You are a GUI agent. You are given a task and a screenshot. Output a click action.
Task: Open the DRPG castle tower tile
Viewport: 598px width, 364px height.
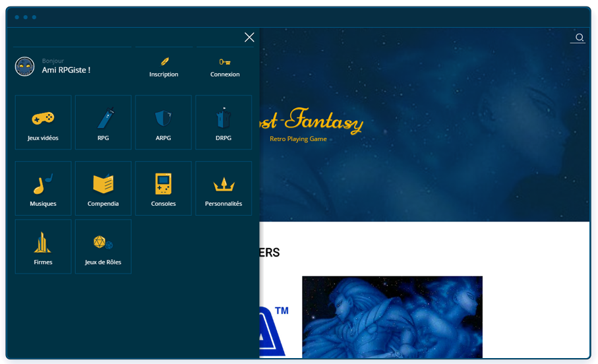point(224,123)
